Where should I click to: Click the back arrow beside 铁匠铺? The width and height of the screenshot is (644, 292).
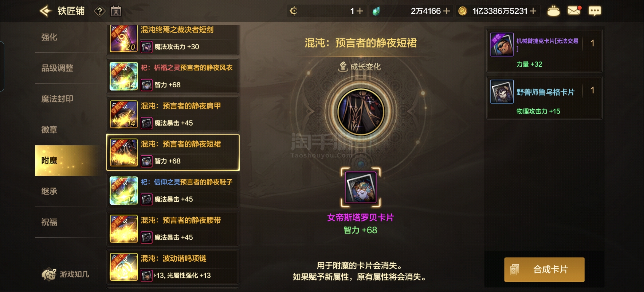tap(45, 11)
